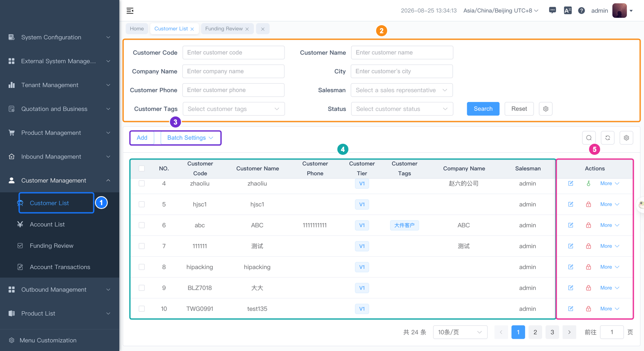Open Funding Review in the sidebar

[60, 246]
